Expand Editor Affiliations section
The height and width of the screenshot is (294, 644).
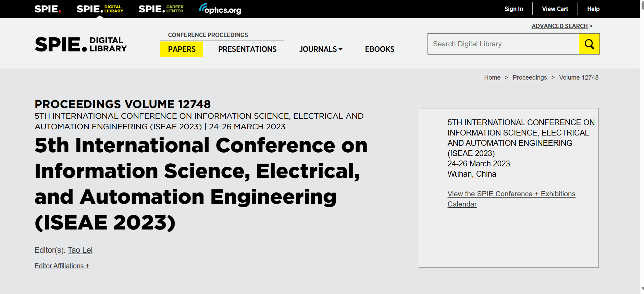pyautogui.click(x=62, y=266)
